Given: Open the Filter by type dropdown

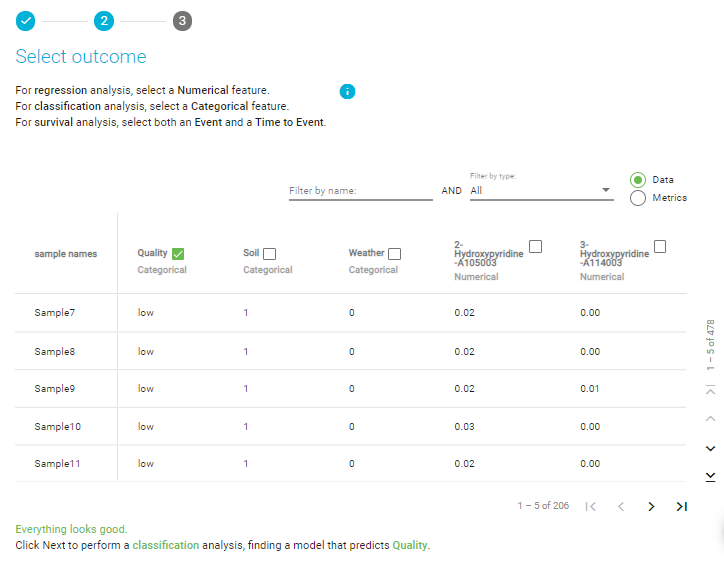Looking at the screenshot, I should (542, 190).
